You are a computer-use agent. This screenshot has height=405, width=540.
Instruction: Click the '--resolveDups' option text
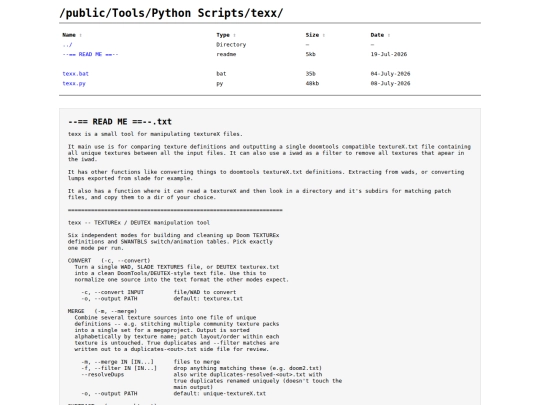point(103,374)
